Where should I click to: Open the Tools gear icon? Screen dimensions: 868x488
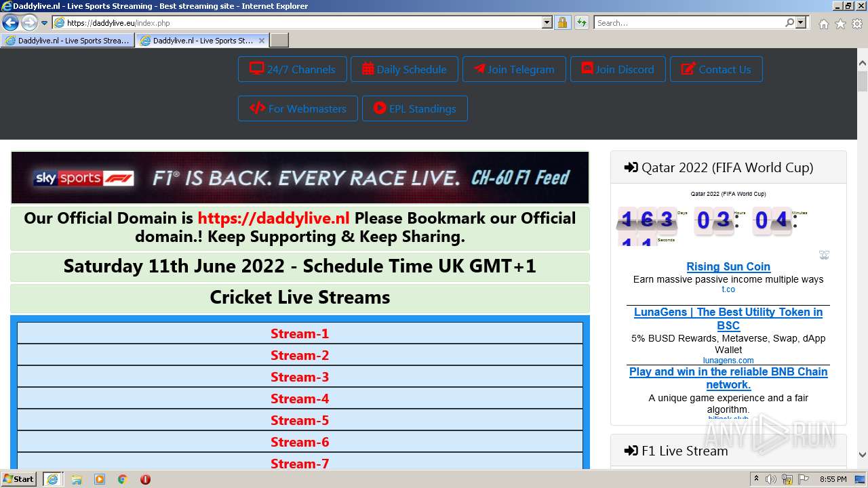[x=857, y=24]
